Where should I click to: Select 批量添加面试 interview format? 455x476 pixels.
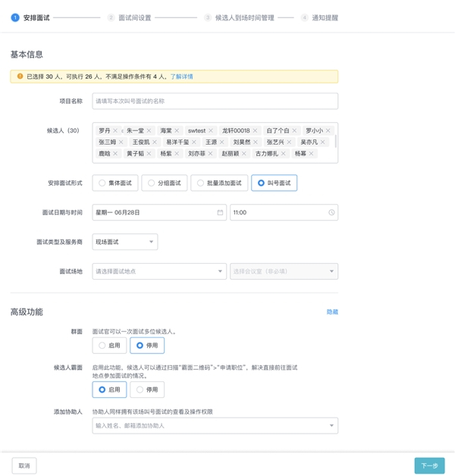pyautogui.click(x=219, y=183)
